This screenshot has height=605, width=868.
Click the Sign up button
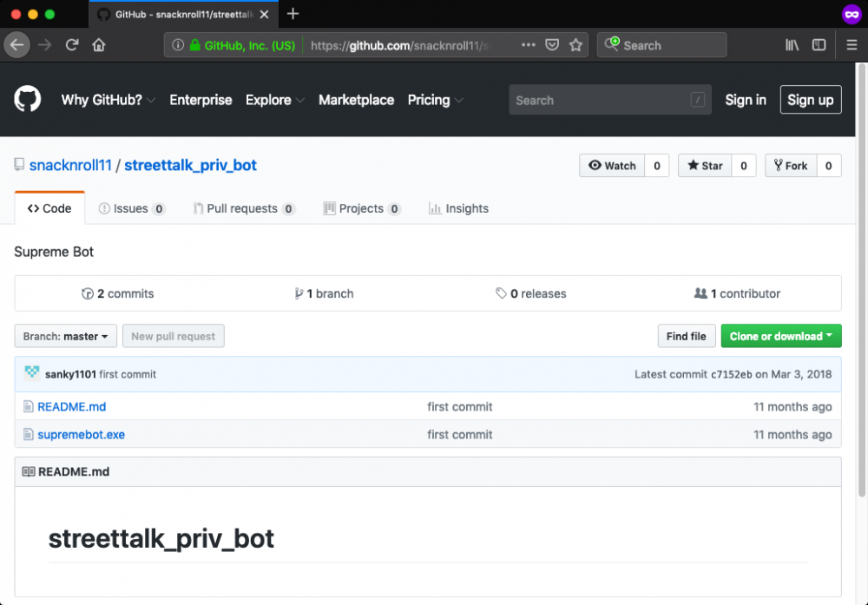click(x=810, y=100)
